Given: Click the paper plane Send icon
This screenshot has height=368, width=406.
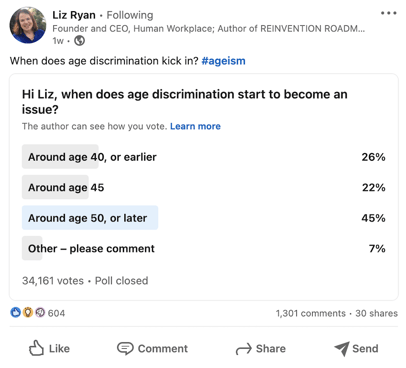Looking at the screenshot, I should (342, 349).
